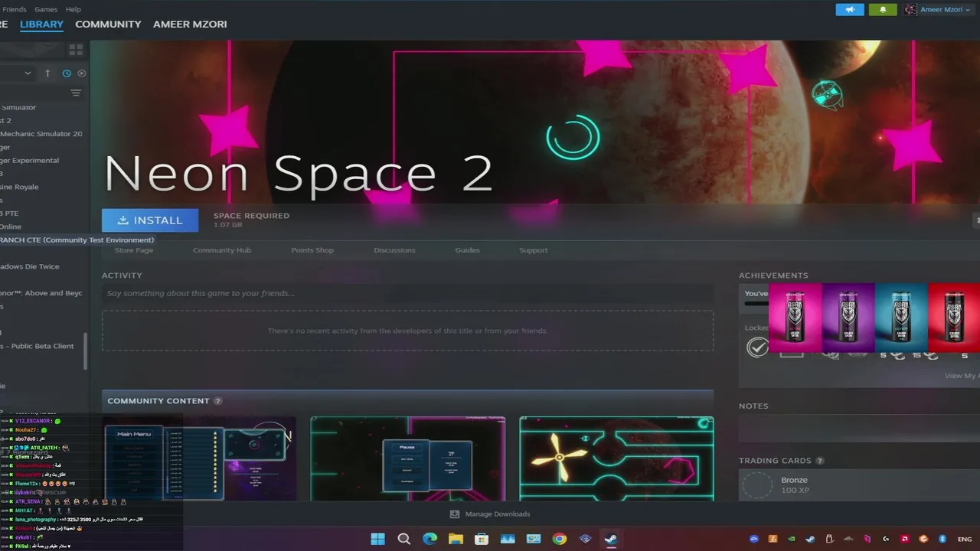Click the sort direction up arrow icon
Viewport: 980px width, 551px height.
(47, 73)
